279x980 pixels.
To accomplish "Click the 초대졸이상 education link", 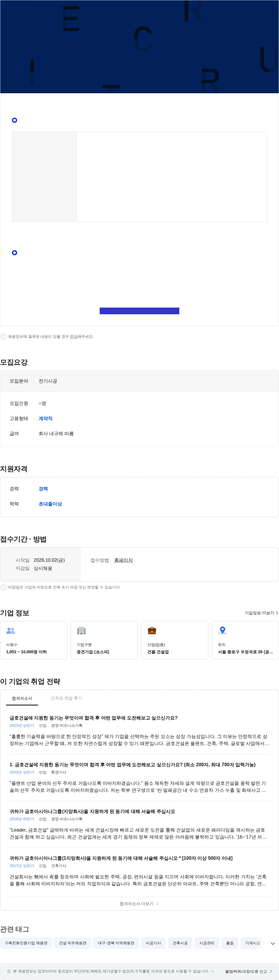I will pos(50,504).
